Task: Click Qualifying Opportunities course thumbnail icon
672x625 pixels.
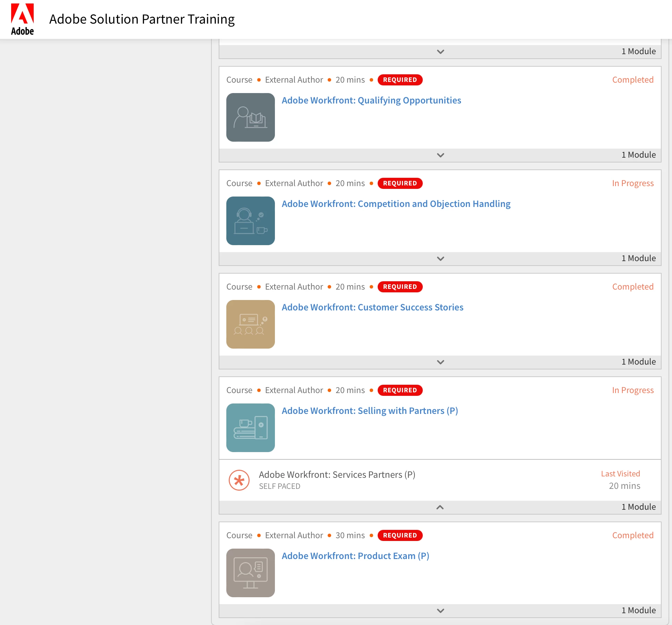Action: (x=250, y=117)
